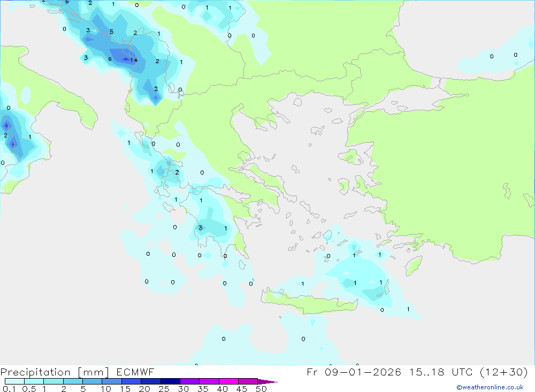535x392 pixels.
Task: Click the 'ECMWF' model label
Action: pyautogui.click(x=135, y=372)
